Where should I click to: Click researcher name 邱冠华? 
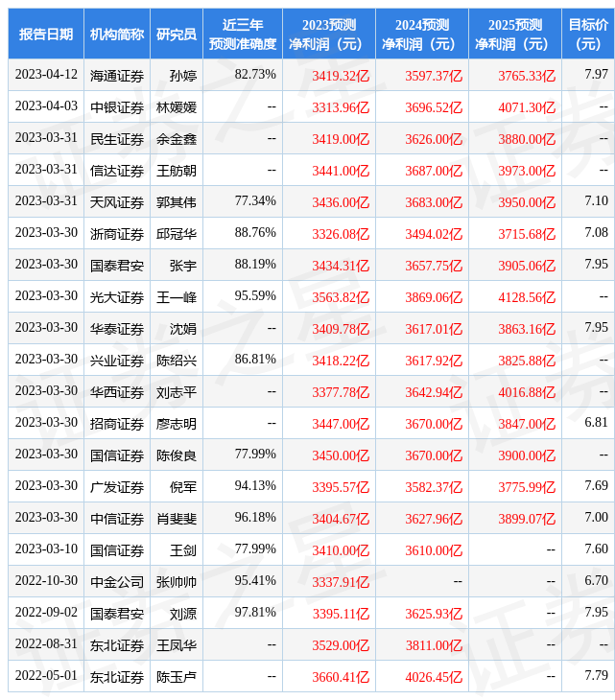point(177,234)
